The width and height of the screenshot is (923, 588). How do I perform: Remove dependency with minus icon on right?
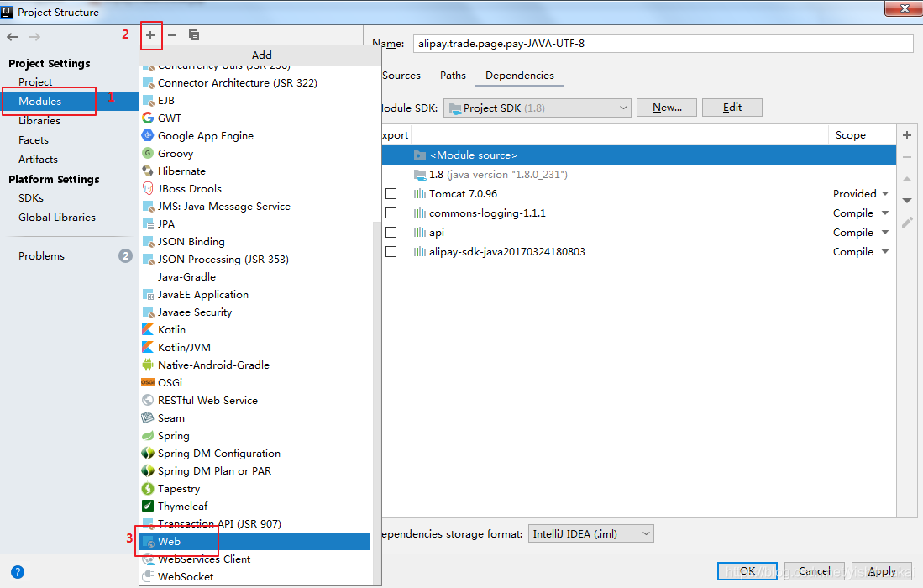coord(907,157)
